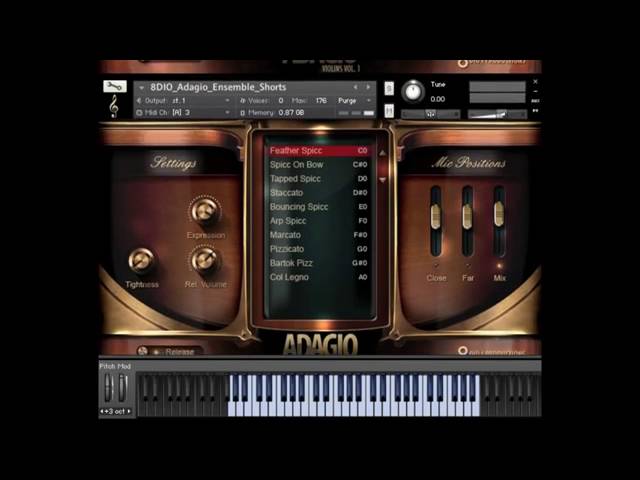Click the Max voices value 176
640x480 pixels.
pos(321,100)
